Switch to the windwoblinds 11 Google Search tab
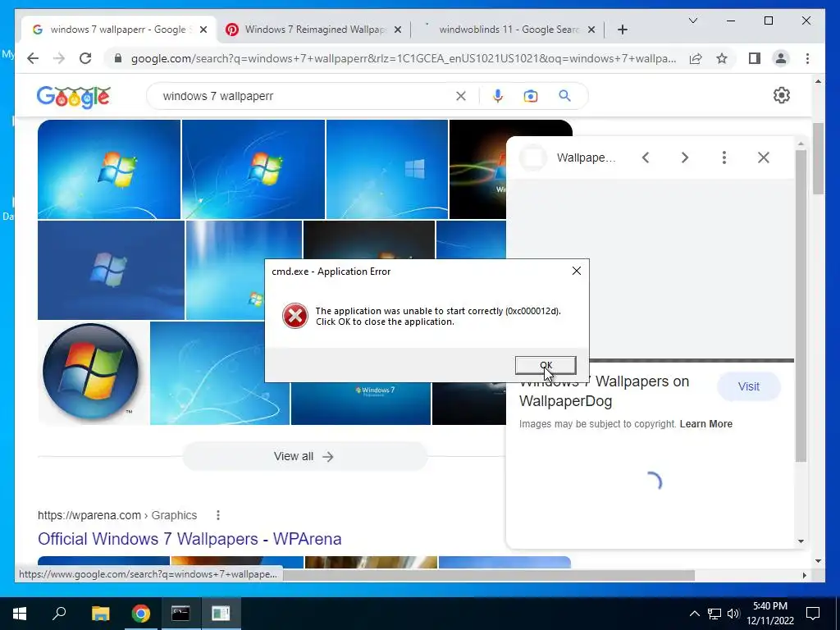 pyautogui.click(x=509, y=30)
